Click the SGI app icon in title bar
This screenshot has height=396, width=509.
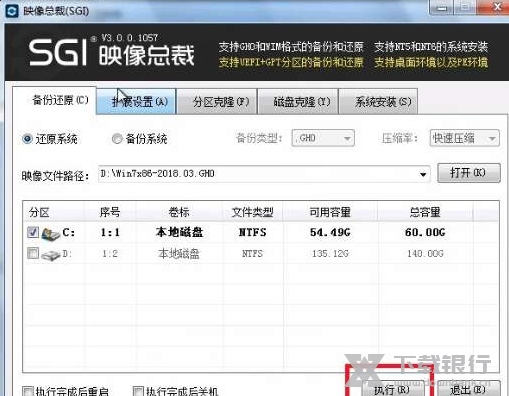click(12, 10)
